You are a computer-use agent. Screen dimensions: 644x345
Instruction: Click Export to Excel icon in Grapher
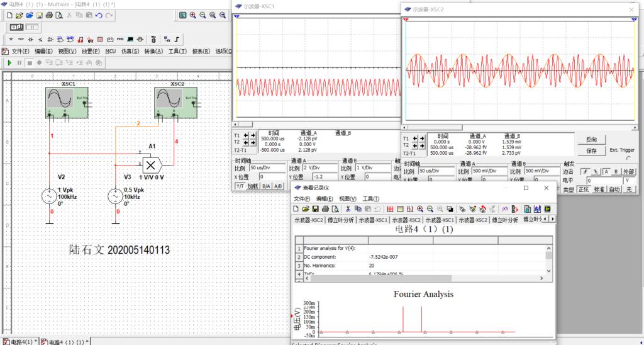(x=528, y=209)
